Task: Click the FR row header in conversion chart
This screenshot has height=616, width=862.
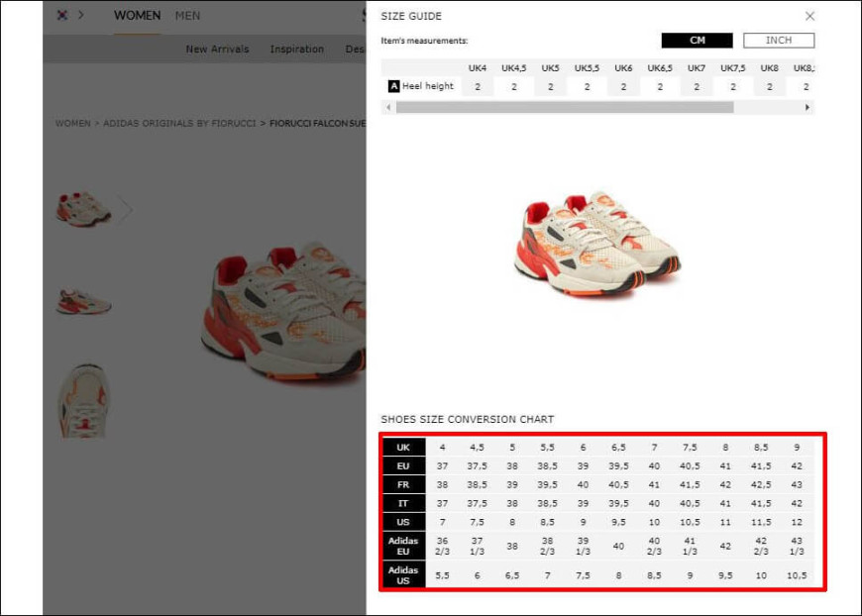Action: pyautogui.click(x=403, y=484)
